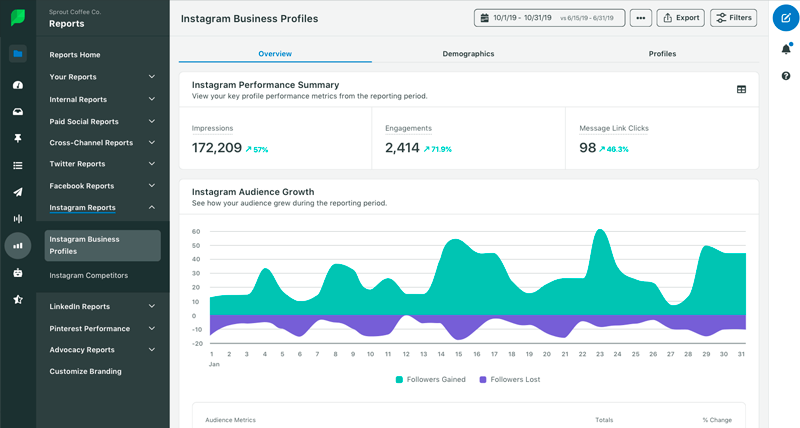Switch to the Profiles tab
This screenshot has width=800, height=428.
(662, 54)
